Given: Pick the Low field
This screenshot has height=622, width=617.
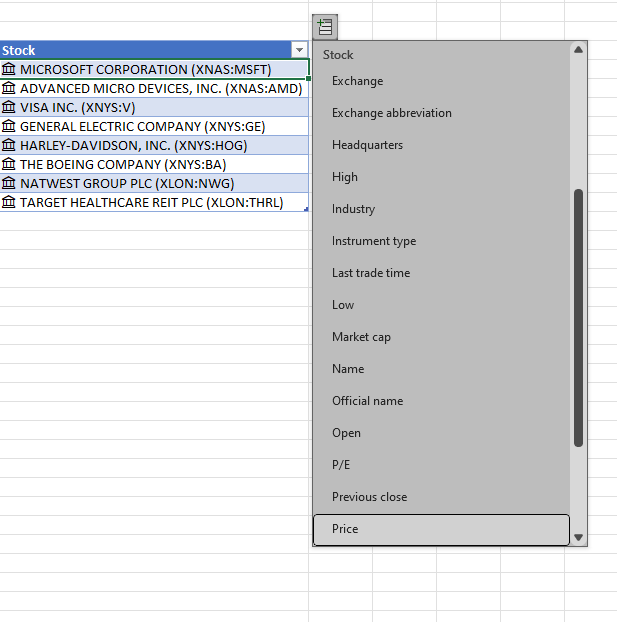Looking at the screenshot, I should coord(441,305).
